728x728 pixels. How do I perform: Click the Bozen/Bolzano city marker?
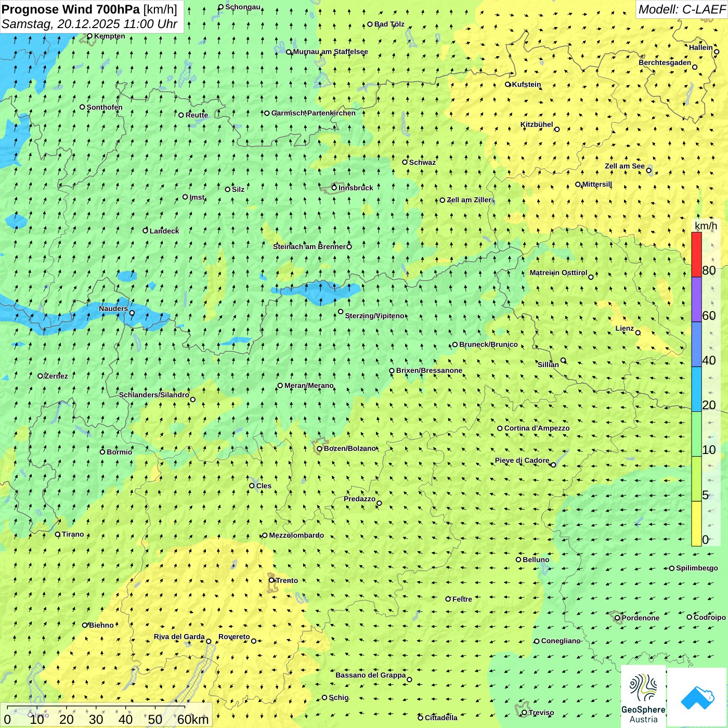[x=320, y=449]
